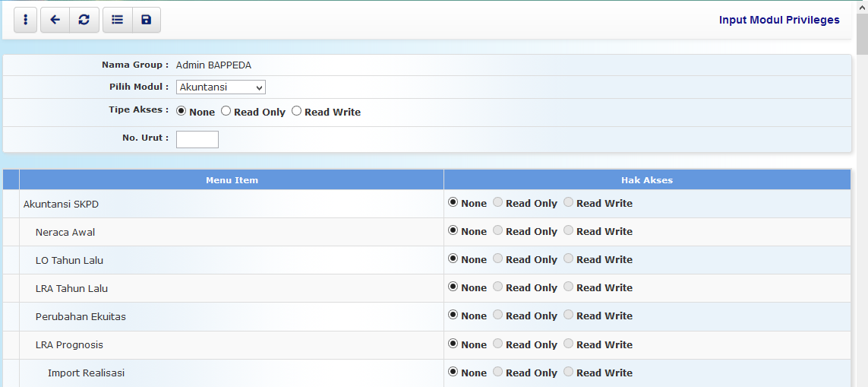Screen dimensions: 868x387
Task: Click the back arrow toolbar icon
Action: click(x=55, y=20)
